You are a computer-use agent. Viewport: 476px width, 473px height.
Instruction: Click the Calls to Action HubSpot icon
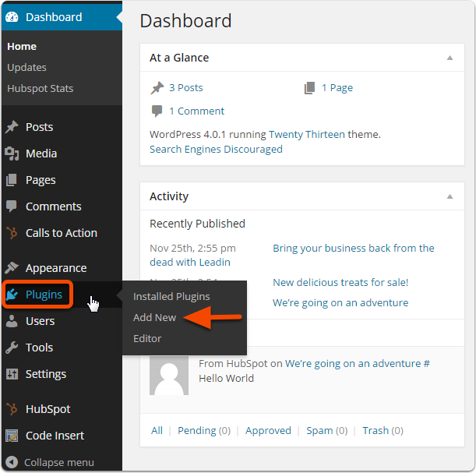12,233
